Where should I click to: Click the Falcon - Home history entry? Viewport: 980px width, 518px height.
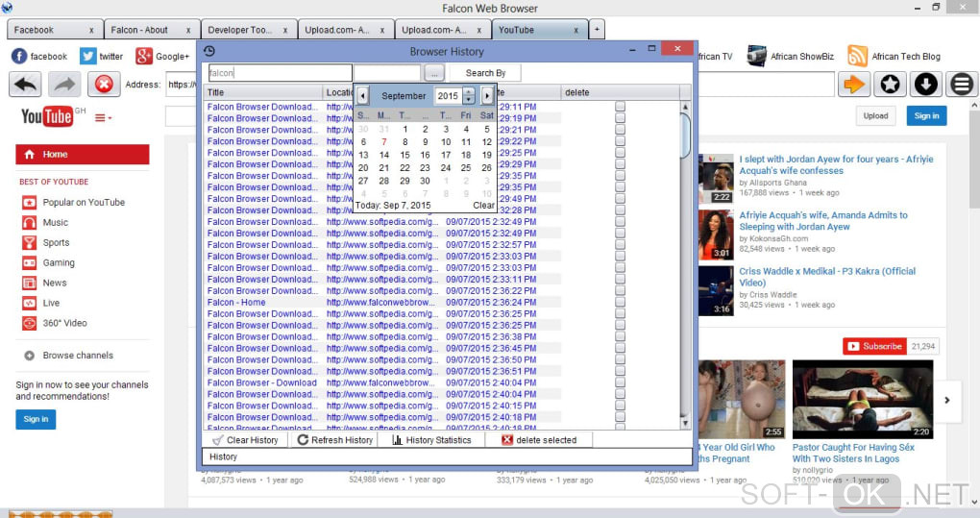236,303
